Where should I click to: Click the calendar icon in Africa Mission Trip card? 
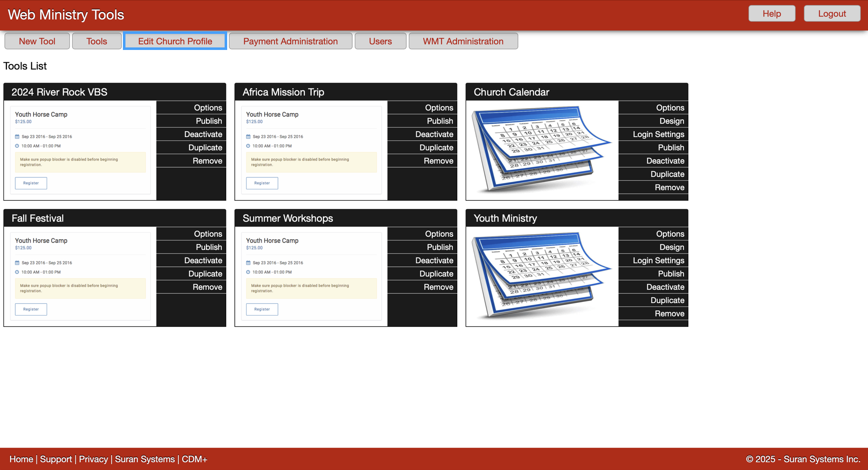[x=249, y=136]
